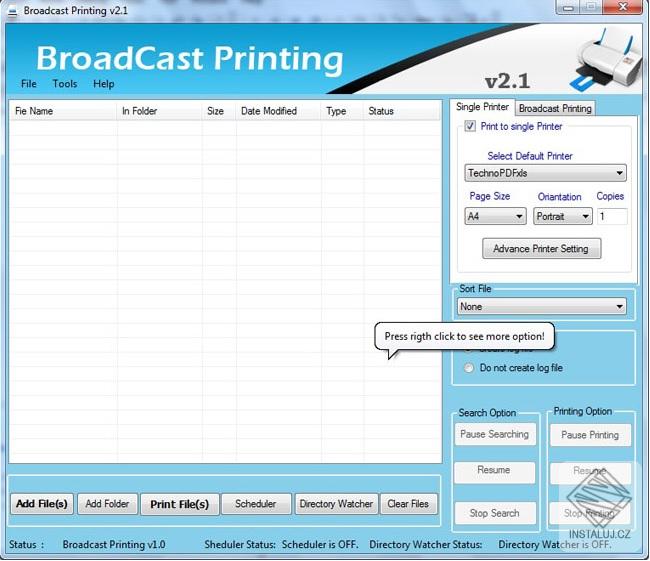This screenshot has height=561, width=650.
Task: Toggle Print to single Printer checkbox
Action: [x=470, y=126]
